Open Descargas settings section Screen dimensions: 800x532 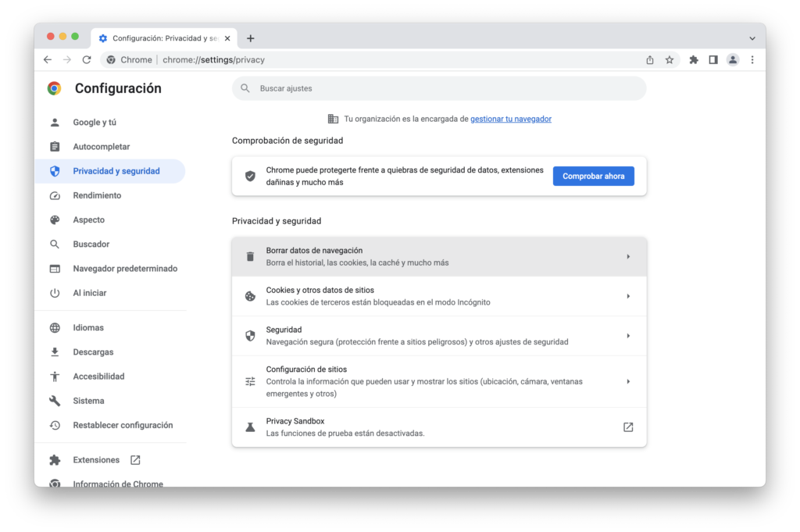click(x=93, y=352)
